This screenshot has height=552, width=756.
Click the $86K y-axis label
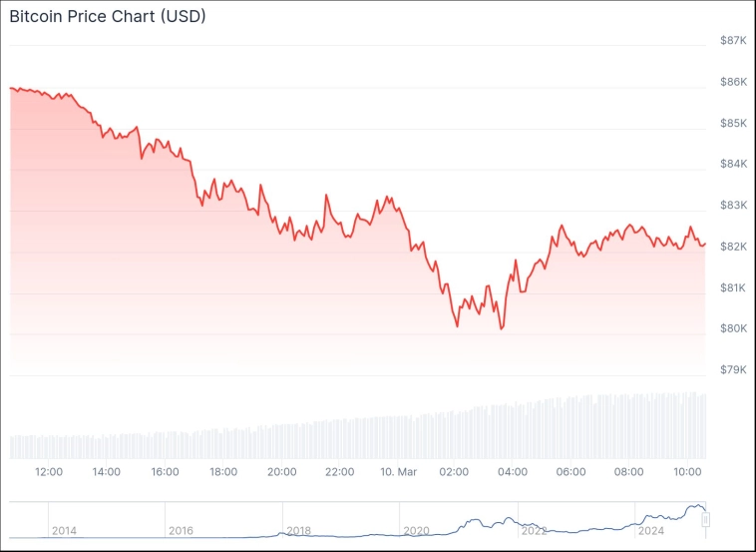[733, 81]
